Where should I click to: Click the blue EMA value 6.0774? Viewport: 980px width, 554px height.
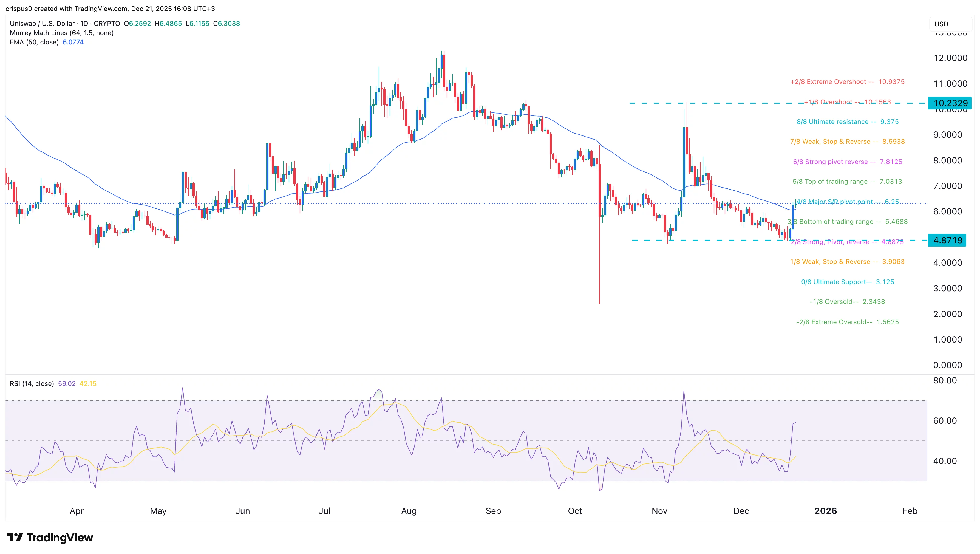click(73, 42)
